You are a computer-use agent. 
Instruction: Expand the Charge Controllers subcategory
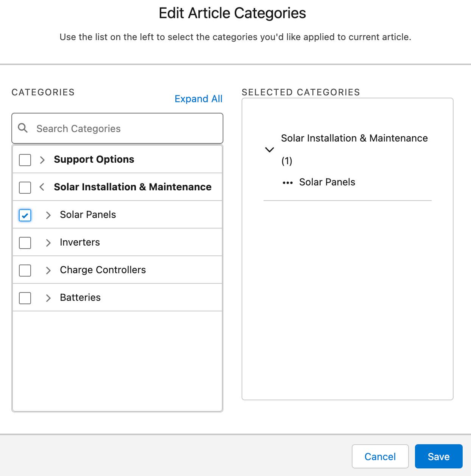[48, 271]
